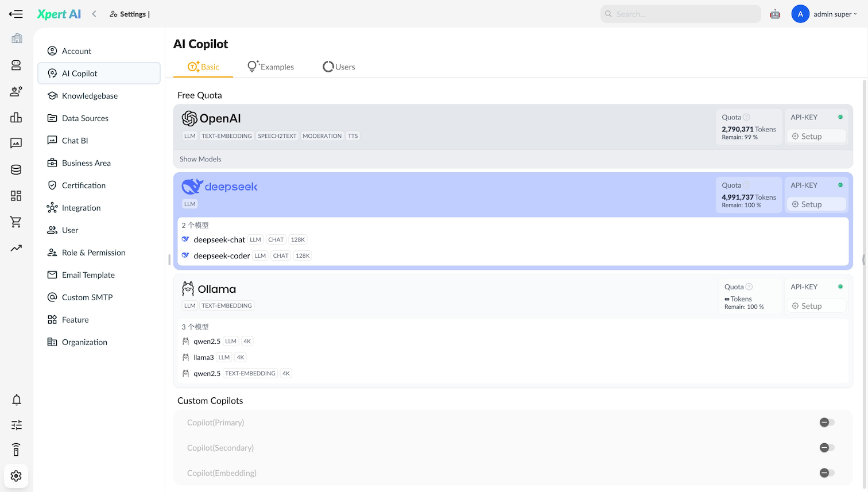Click Setup for OpenAI API key
Screen dimensions: 868x492
click(x=816, y=137)
